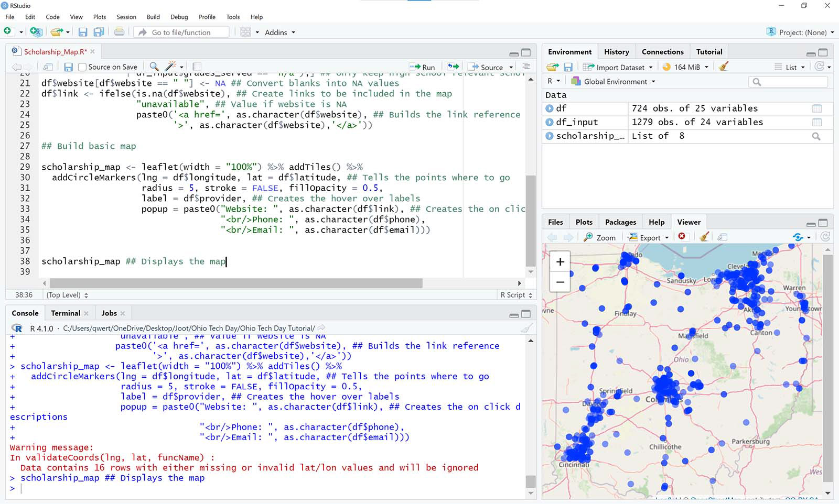Open R Script file type selector
839x504 pixels.
pos(516,295)
